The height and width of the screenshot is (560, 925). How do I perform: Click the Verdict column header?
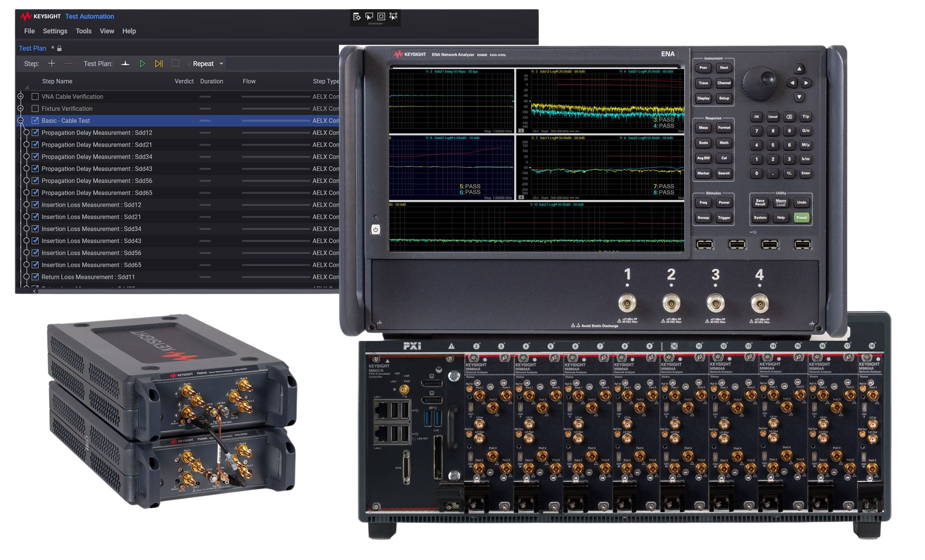184,81
